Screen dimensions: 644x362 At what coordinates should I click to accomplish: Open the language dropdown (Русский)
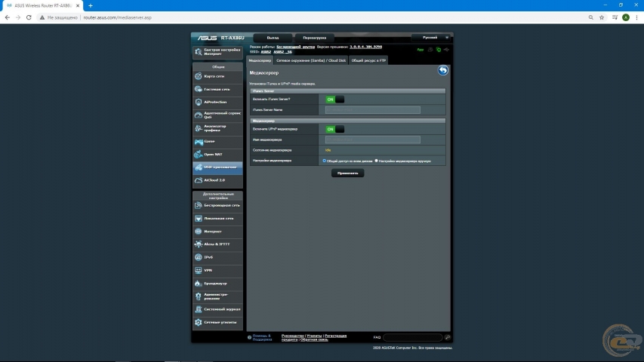431,38
